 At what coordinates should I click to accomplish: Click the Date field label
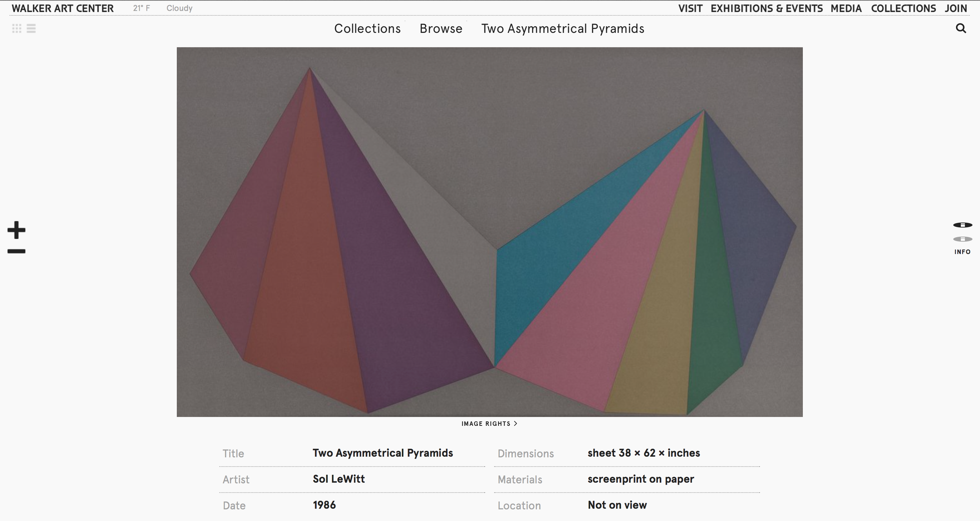[x=234, y=505]
